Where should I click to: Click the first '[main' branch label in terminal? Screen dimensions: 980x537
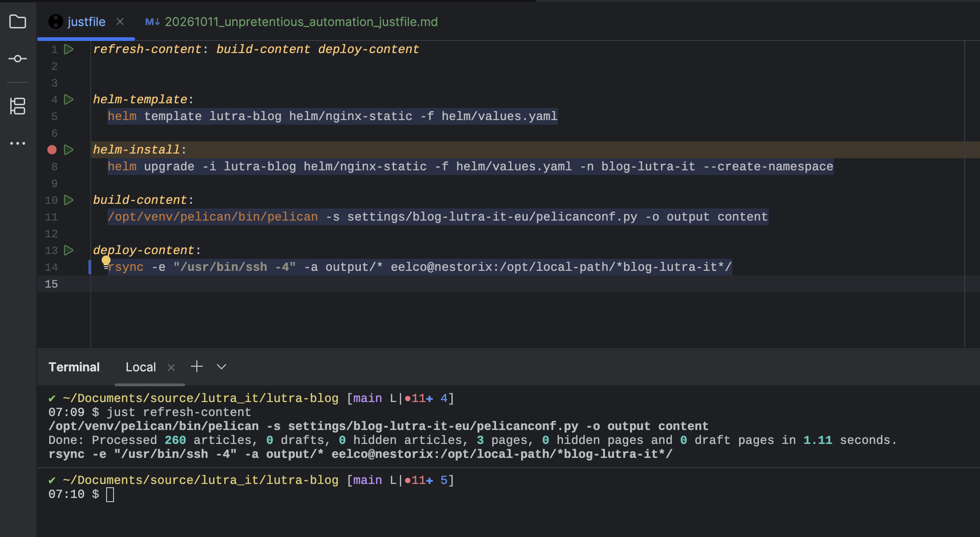coord(364,398)
